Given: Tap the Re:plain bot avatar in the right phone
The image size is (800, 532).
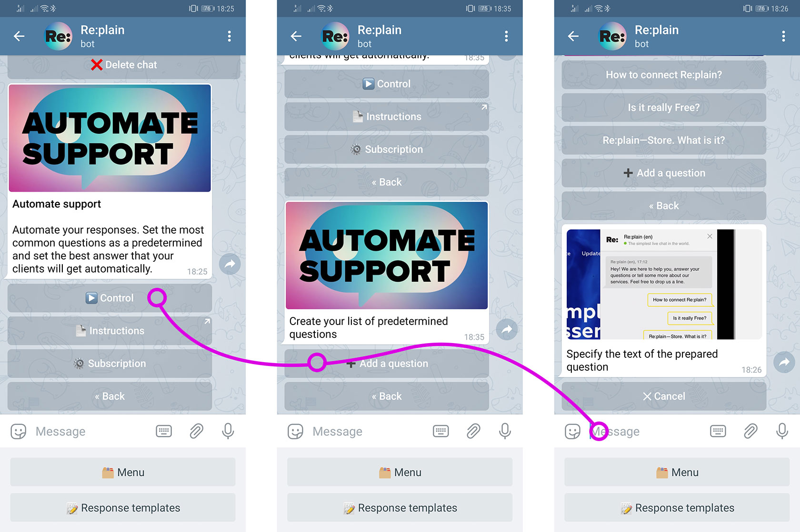Looking at the screenshot, I should click(613, 36).
